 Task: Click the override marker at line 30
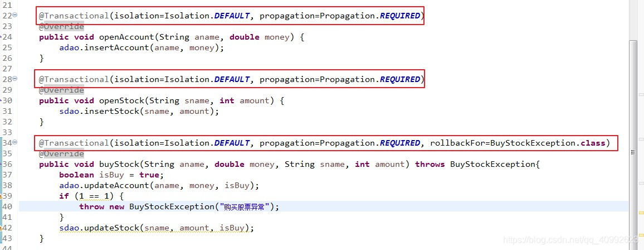pyautogui.click(x=1, y=101)
